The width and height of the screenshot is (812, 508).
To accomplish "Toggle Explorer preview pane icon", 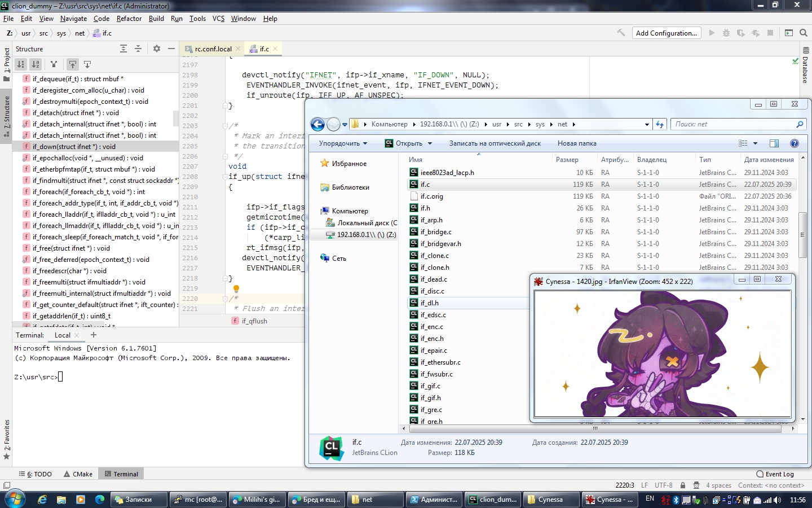I will pyautogui.click(x=774, y=143).
